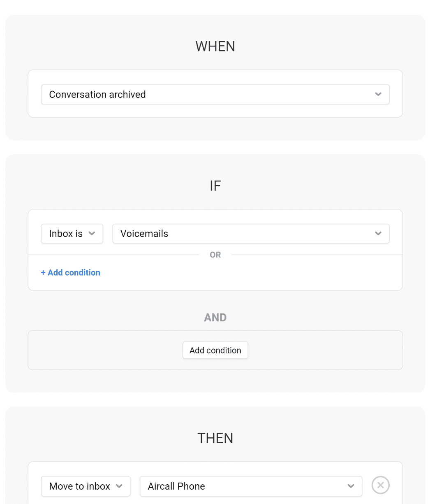Click the chevron on the Voicemails field
This screenshot has height=504, width=444.
[x=378, y=233]
